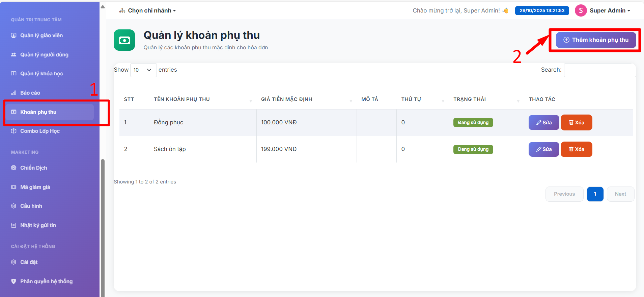The image size is (644, 297).
Task: Click the Super Admin avatar circle
Action: [581, 10]
